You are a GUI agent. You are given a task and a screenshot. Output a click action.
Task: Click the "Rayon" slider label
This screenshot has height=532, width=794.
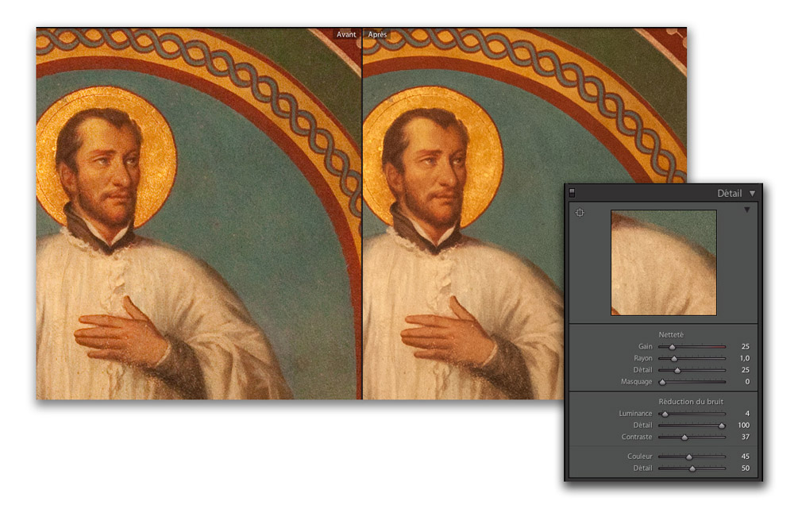pos(643,358)
